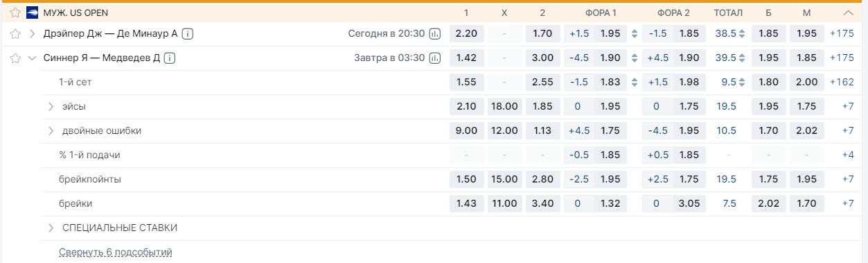Collapse the US OPEN section header arrow

tap(848, 13)
